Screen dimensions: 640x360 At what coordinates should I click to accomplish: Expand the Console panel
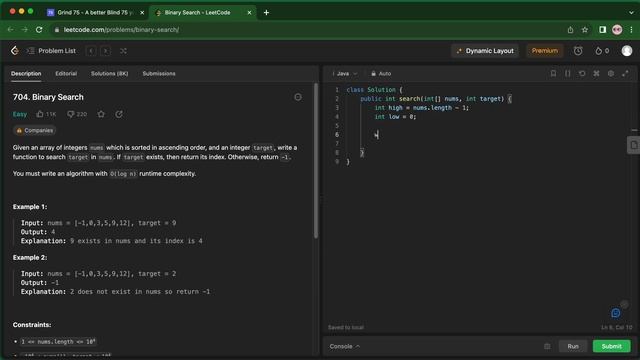click(x=344, y=347)
